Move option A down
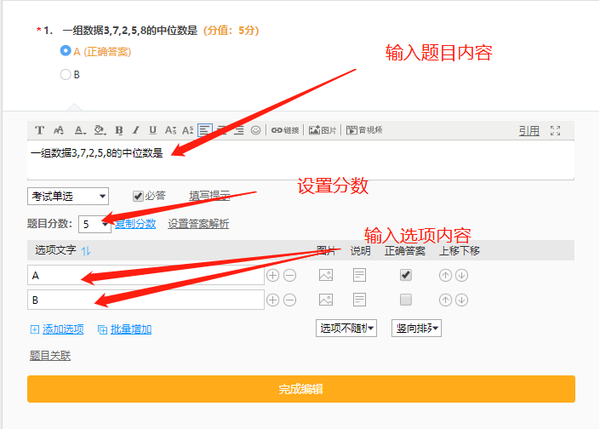 [x=461, y=275]
